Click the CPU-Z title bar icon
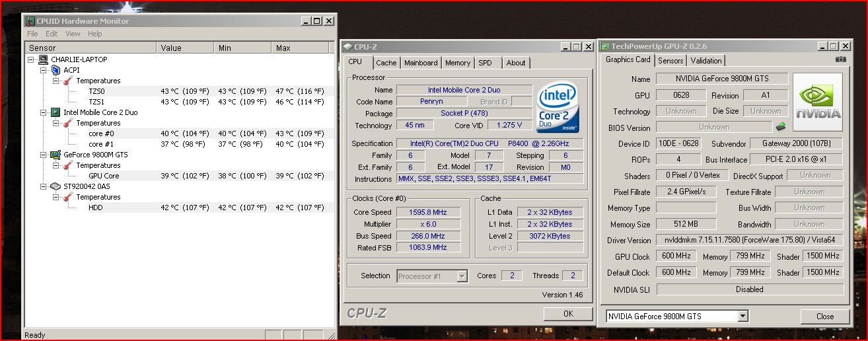 (347, 46)
